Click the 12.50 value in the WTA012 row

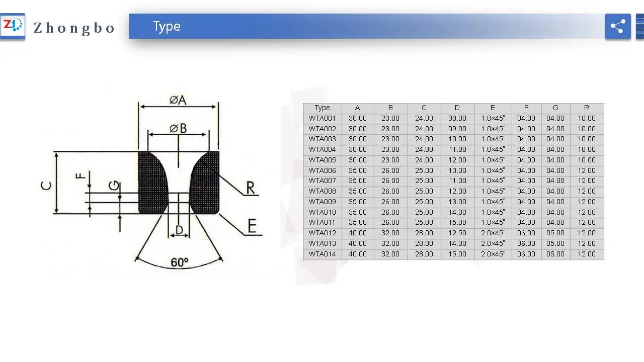point(457,233)
